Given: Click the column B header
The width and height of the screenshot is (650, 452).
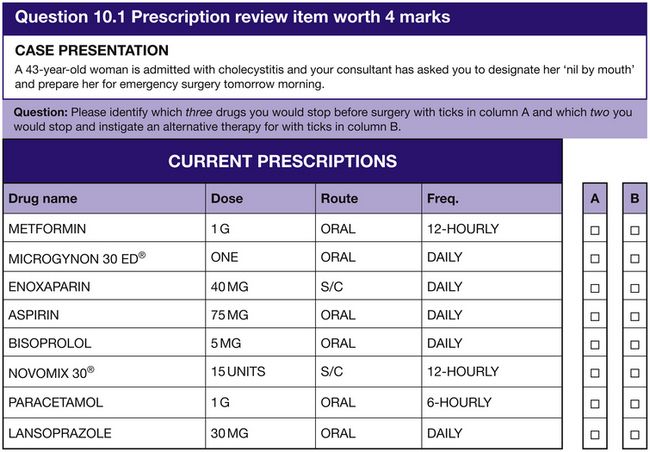Looking at the screenshot, I should 635,198.
